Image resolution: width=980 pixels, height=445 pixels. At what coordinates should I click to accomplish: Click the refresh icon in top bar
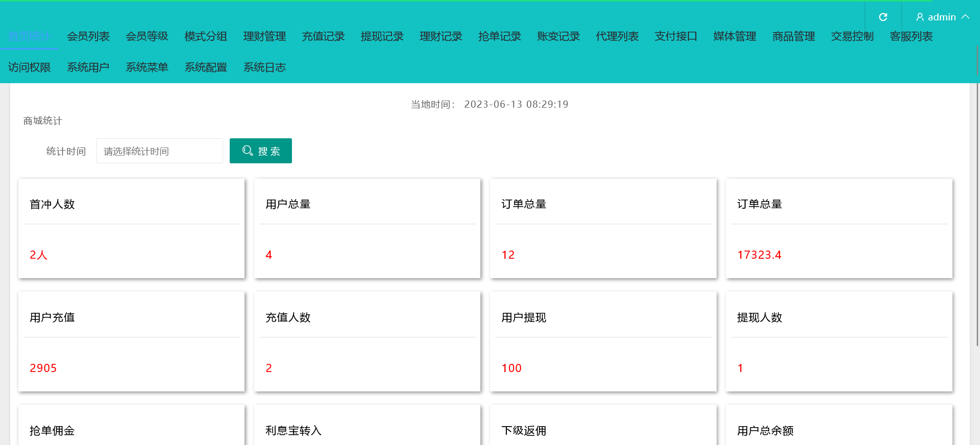[x=883, y=17]
